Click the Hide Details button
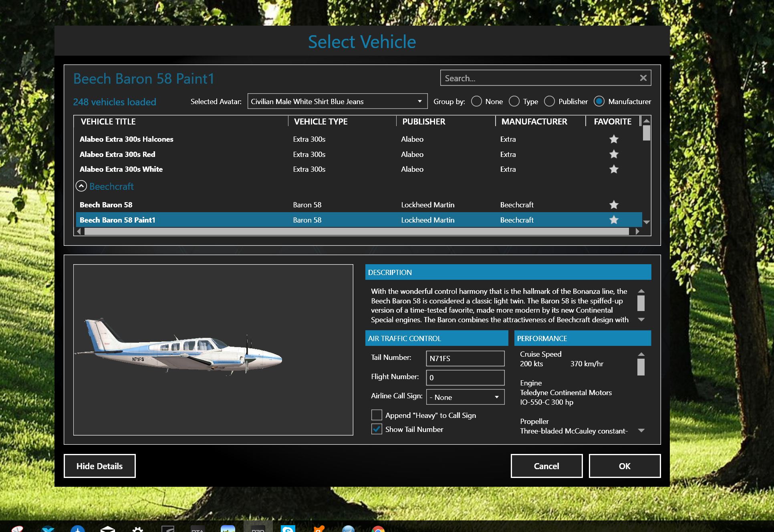Screen dimensions: 774x532 [100, 466]
